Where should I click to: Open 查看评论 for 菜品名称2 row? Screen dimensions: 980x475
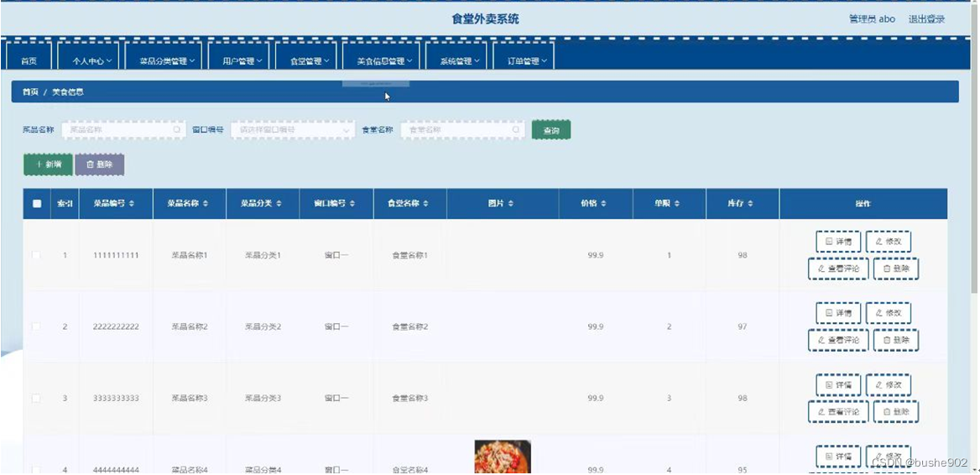[x=838, y=340]
